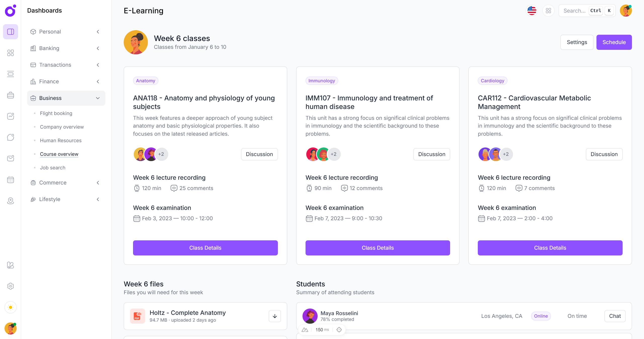View Maya Rosselini's 78% completion progress

coord(337,319)
